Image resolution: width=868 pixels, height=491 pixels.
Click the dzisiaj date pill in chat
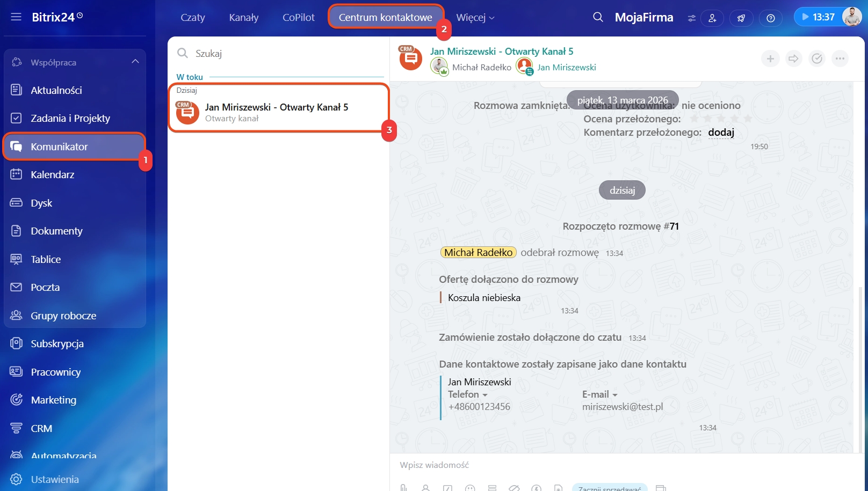[x=622, y=190]
